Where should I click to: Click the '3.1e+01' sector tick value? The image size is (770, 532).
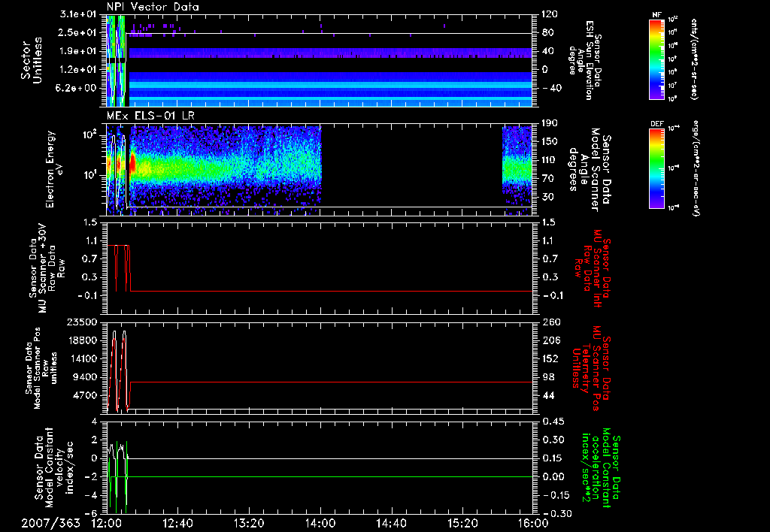(78, 14)
